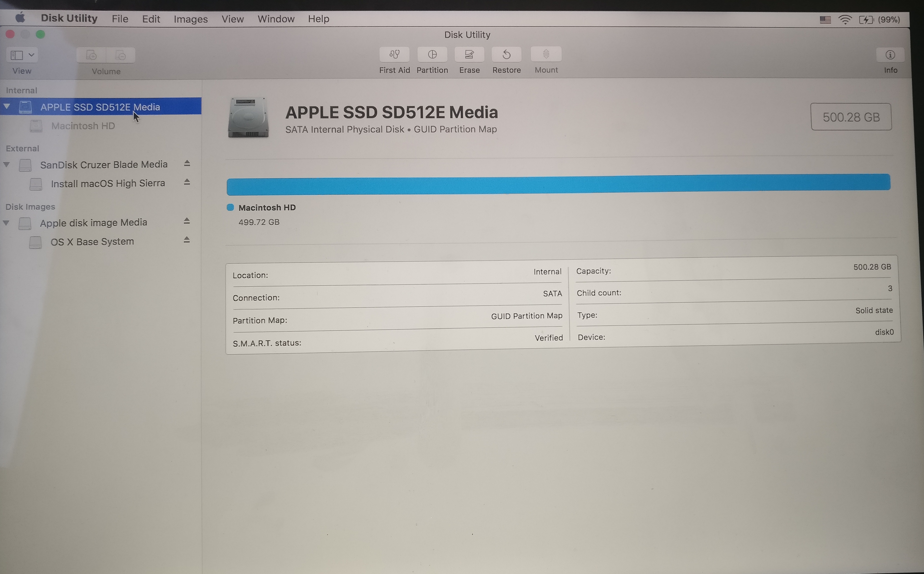The width and height of the screenshot is (924, 574).
Task: Click the Erase toolbar icon
Action: (x=469, y=54)
